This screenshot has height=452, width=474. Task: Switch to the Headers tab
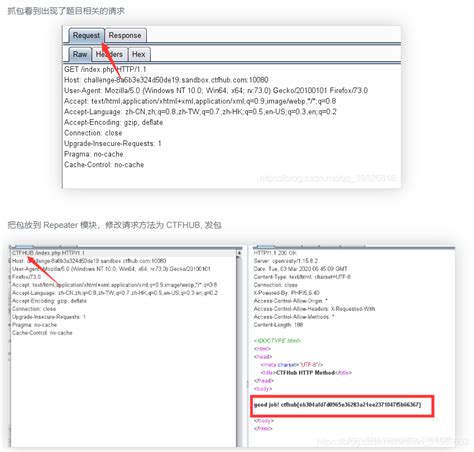pyautogui.click(x=109, y=54)
